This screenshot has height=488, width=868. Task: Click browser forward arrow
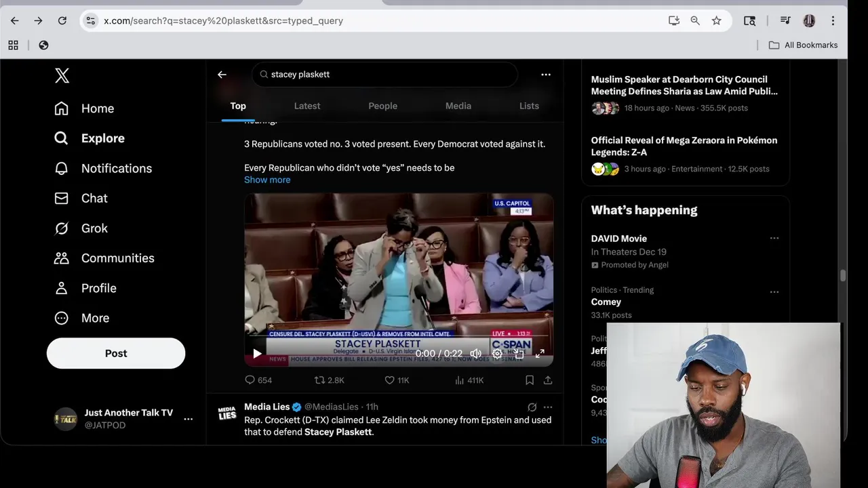click(x=38, y=21)
